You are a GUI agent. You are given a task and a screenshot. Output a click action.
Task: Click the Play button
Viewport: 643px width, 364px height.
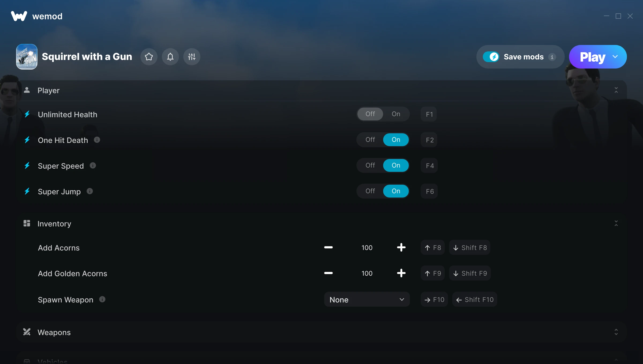pyautogui.click(x=592, y=57)
